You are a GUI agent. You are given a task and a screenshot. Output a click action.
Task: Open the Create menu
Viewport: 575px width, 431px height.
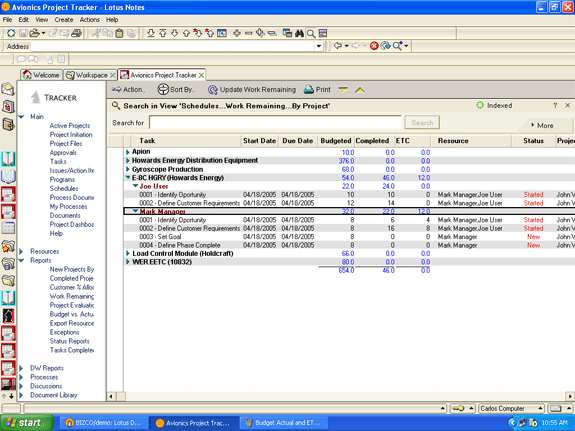pyautogui.click(x=64, y=20)
